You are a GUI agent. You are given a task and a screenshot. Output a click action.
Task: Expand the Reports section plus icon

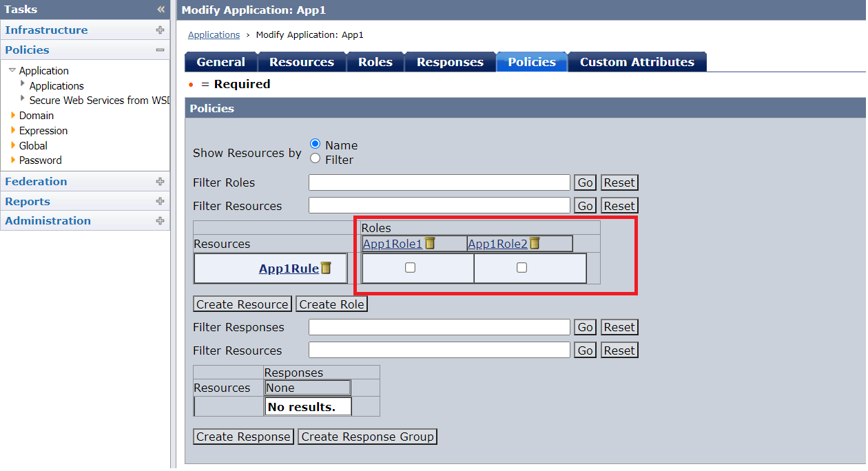pos(160,202)
